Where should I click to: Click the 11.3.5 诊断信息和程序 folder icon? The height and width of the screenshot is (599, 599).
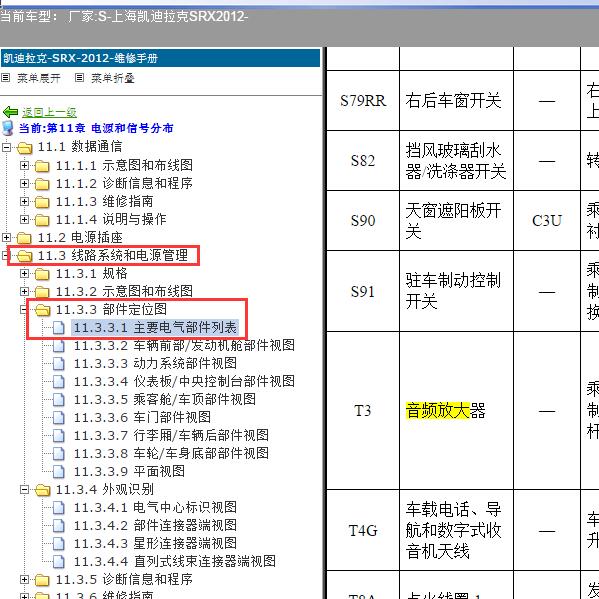coord(42,580)
